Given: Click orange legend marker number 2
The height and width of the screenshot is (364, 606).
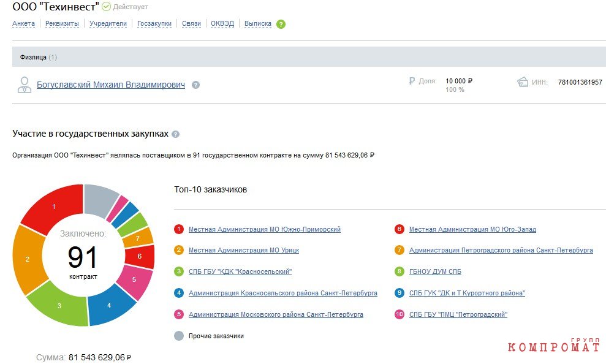Looking at the screenshot, I should pos(178,250).
